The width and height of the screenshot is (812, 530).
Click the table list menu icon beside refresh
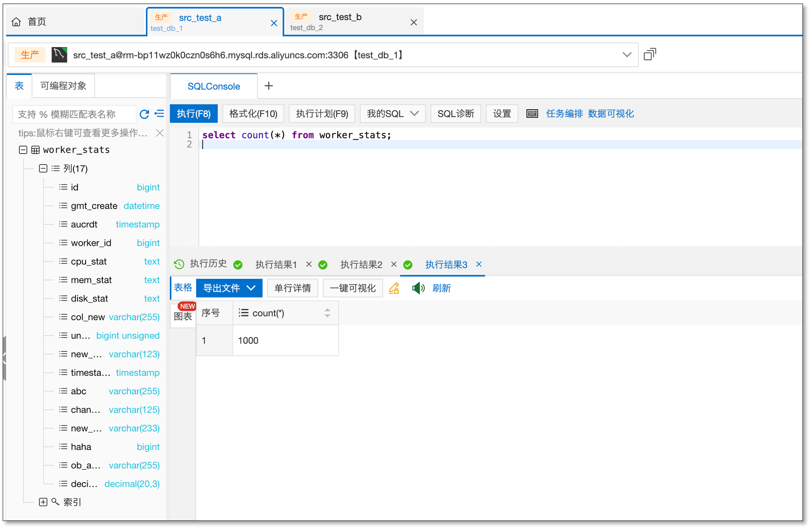[x=159, y=114]
